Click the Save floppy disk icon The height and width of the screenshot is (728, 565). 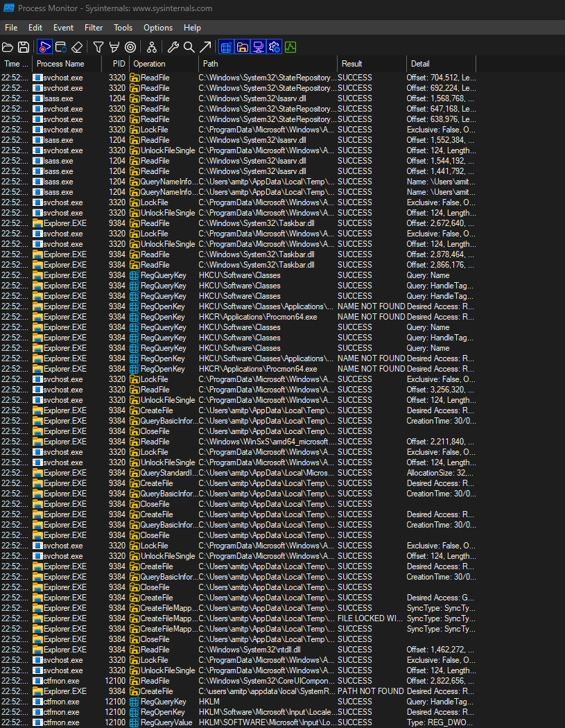(x=24, y=47)
